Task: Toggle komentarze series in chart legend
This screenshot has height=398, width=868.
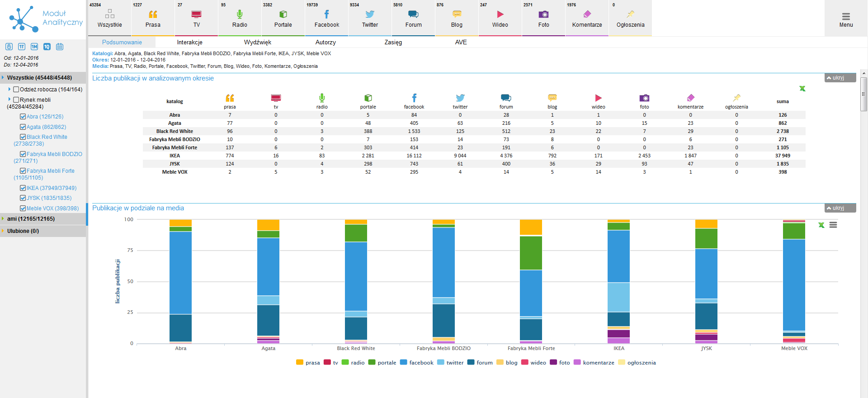Action: coord(594,363)
